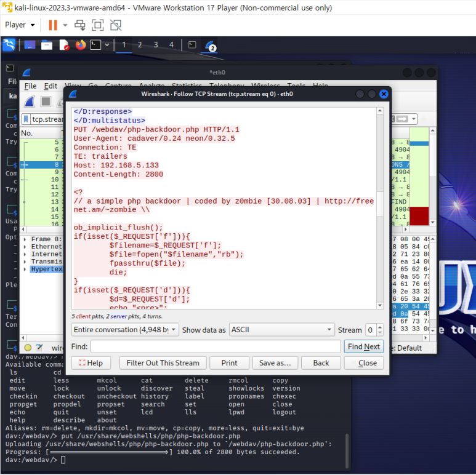Click the Close button in stream dialog
The height and width of the screenshot is (475, 476).
pyautogui.click(x=364, y=363)
